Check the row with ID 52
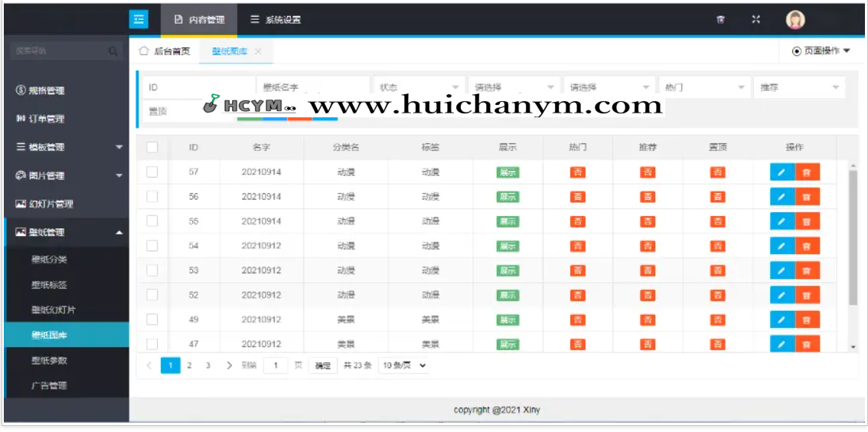Viewport: 868px width, 432px height. click(152, 295)
